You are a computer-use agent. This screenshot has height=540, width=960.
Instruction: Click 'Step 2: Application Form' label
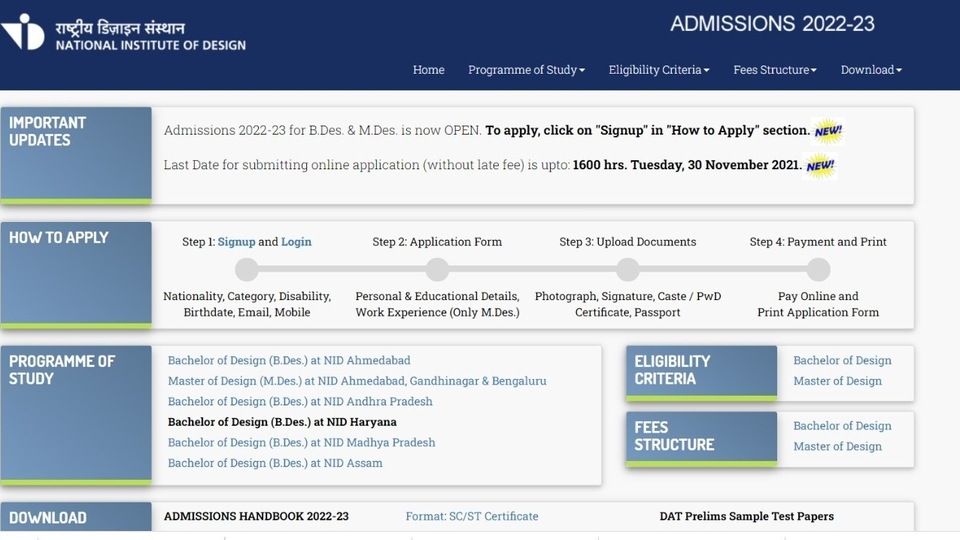pos(437,242)
